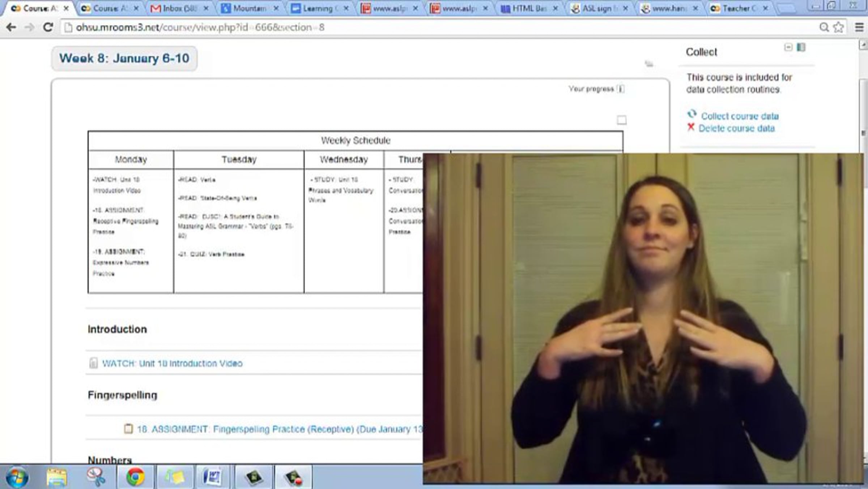Open the WATCH Unit 18 Introduction Video link
This screenshot has width=868, height=489.
172,363
